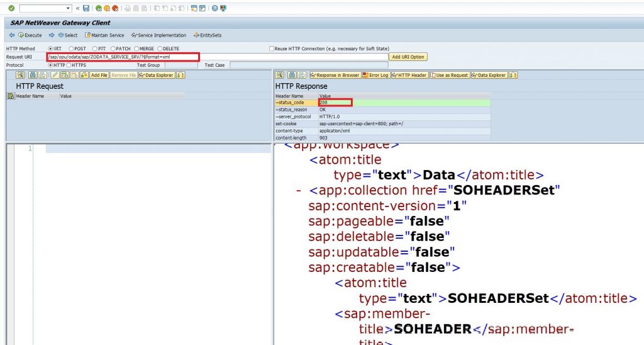Click the Add File button
Viewport: 644px width, 345px height.
[99, 76]
